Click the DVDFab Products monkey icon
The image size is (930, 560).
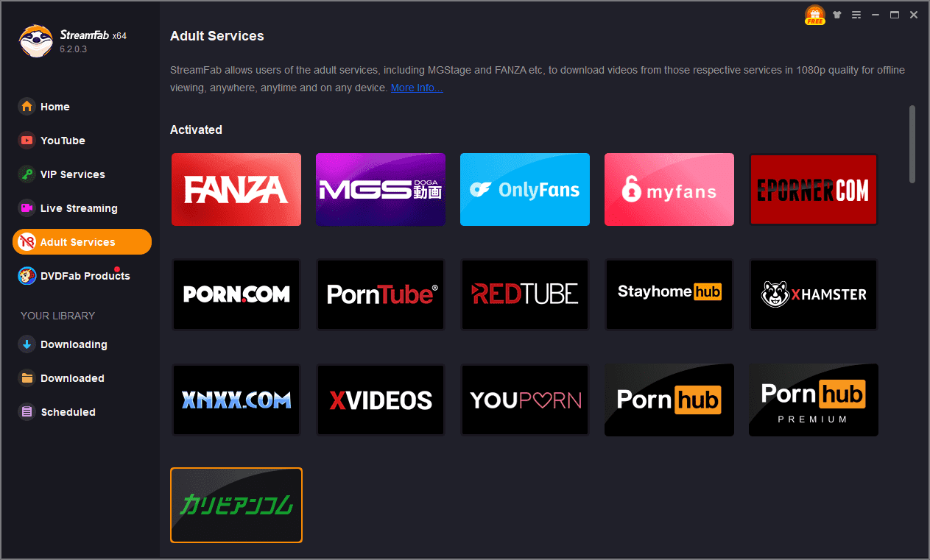coord(27,276)
